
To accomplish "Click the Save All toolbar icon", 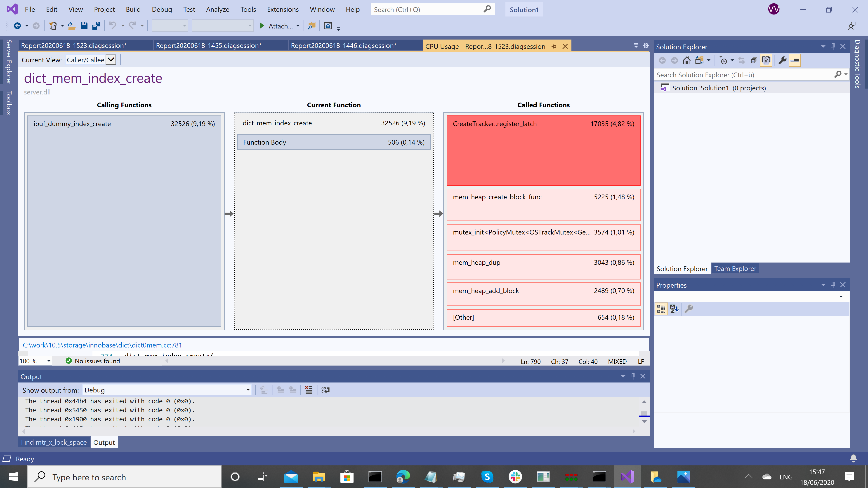I will pos(96,26).
